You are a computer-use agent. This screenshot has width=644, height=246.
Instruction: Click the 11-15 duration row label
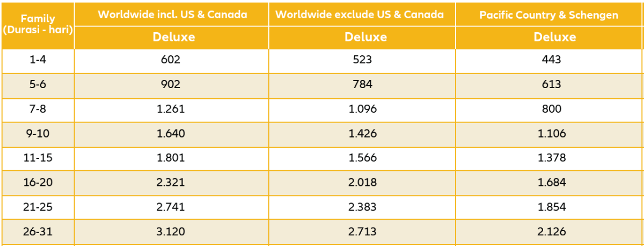click(x=38, y=158)
